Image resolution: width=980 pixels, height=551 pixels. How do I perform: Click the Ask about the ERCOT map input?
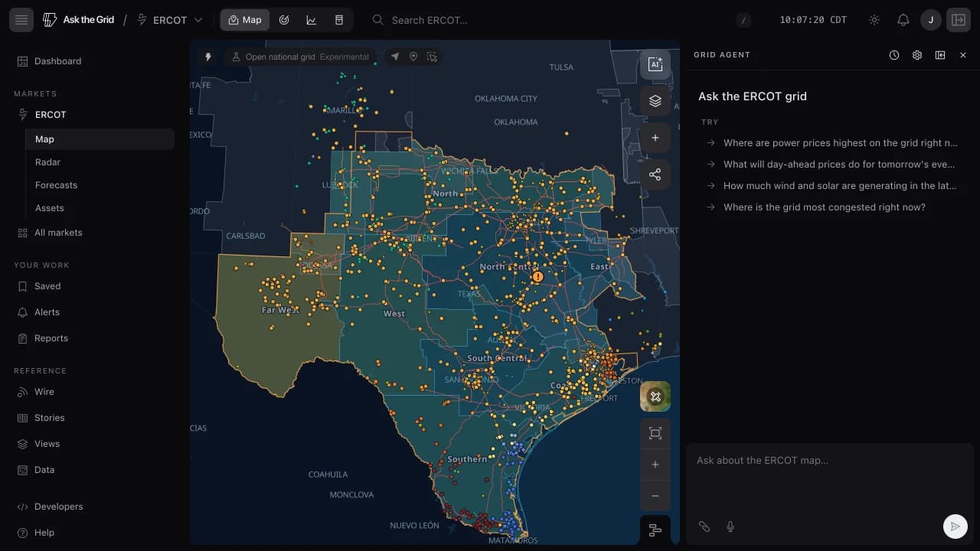[830, 474]
